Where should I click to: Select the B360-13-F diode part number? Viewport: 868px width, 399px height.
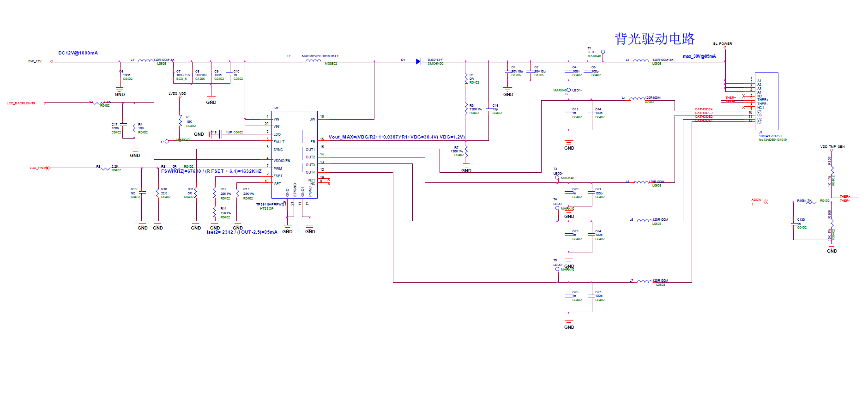(435, 60)
